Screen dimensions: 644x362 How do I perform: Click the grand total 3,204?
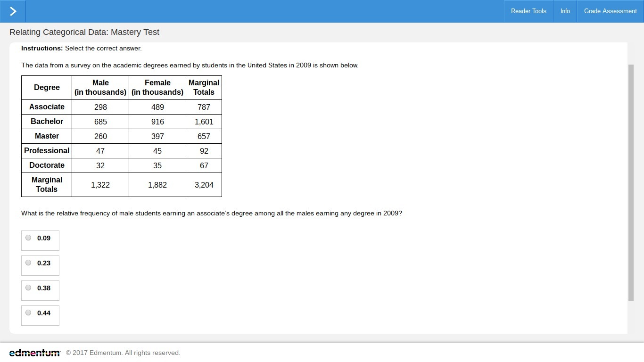pyautogui.click(x=204, y=185)
